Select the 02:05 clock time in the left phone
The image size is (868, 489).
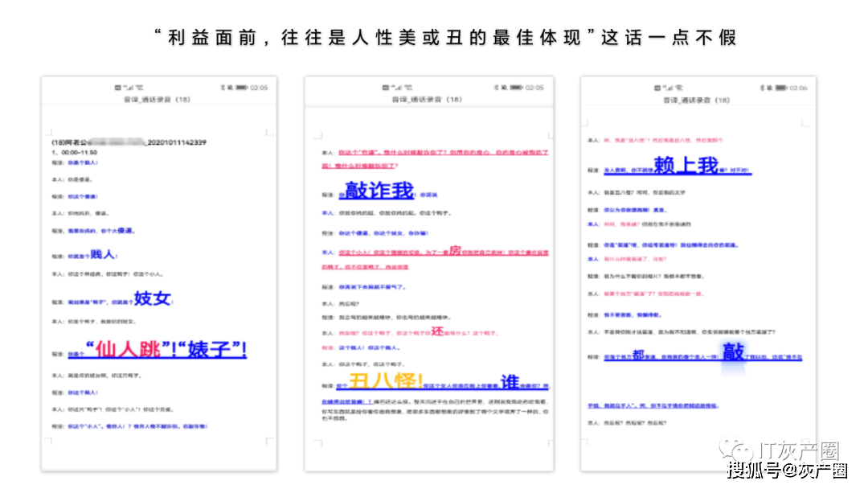pyautogui.click(x=259, y=88)
